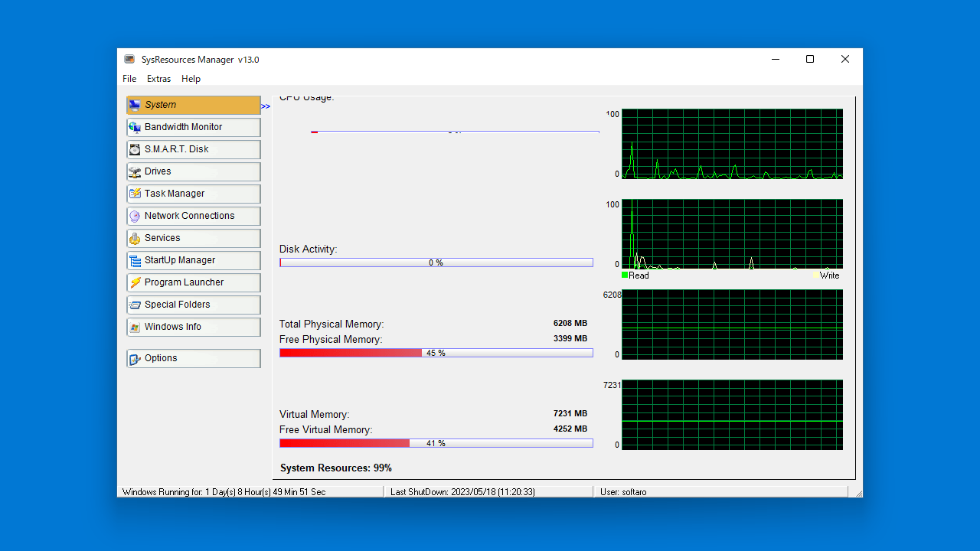Open the Help menu
Image resolution: width=980 pixels, height=551 pixels.
[x=191, y=79]
